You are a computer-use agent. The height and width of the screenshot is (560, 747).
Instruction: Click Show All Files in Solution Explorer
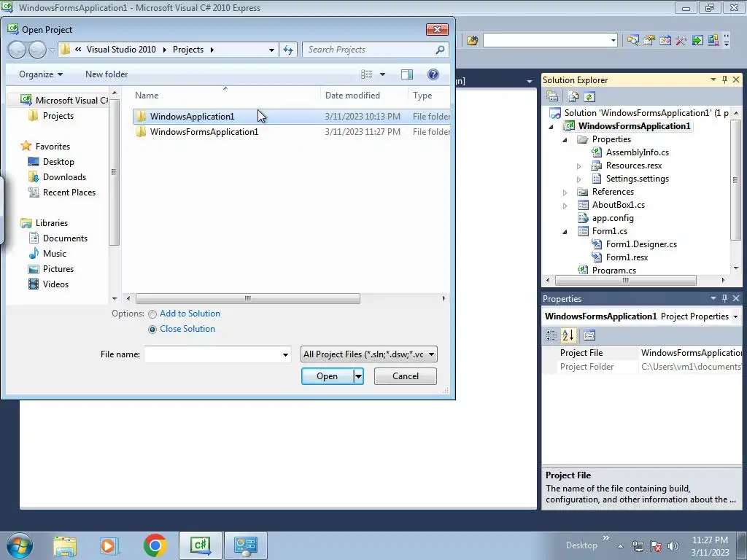pos(573,97)
